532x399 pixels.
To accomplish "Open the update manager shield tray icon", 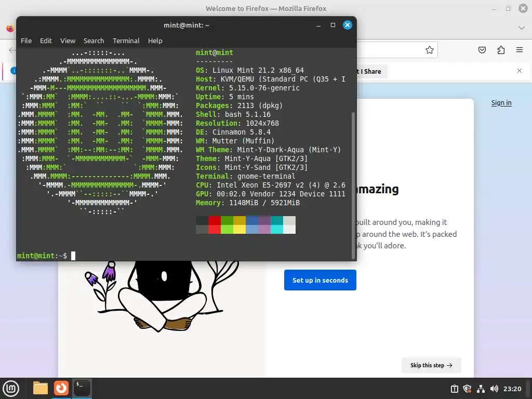I will pyautogui.click(x=467, y=389).
